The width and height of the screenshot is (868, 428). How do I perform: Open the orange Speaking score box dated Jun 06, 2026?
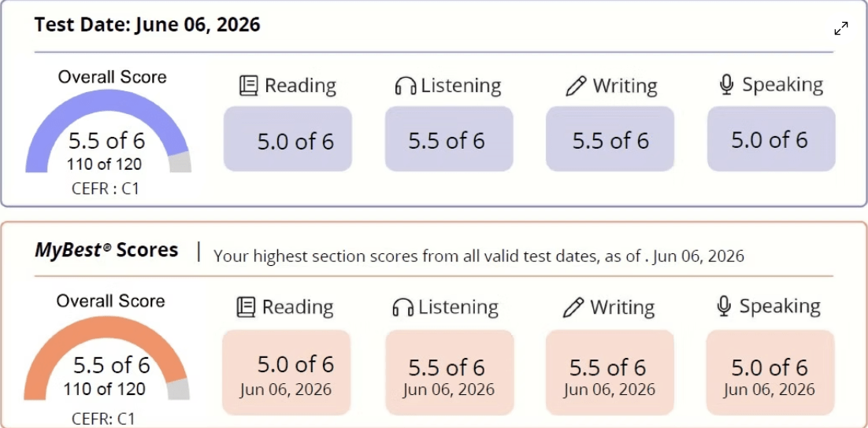point(770,373)
